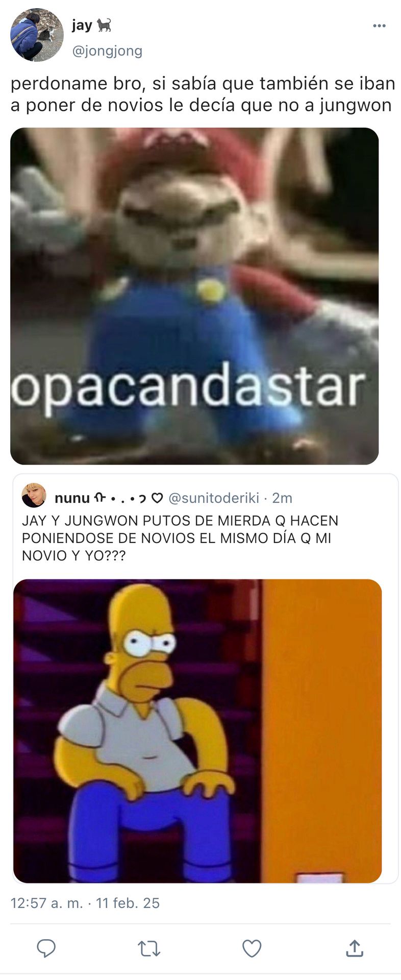Image resolution: width=401 pixels, height=980 pixels.
Task: Open quoted tweet text by nunu
Action: [180, 538]
